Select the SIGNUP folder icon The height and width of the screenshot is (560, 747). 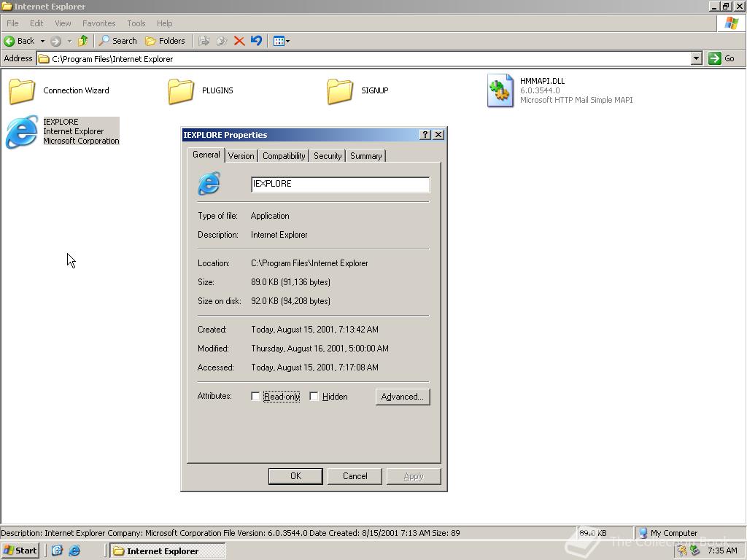click(340, 90)
